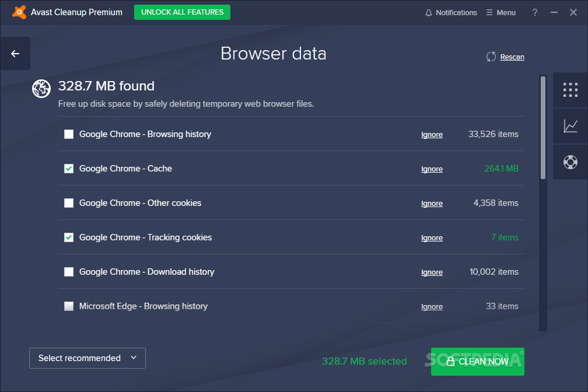
Task: Ignore Google Chrome Download history
Action: coord(432,272)
